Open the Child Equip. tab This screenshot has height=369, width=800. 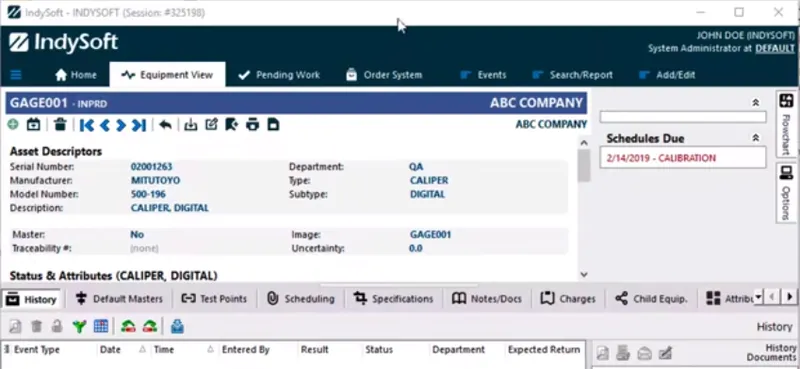point(651,299)
